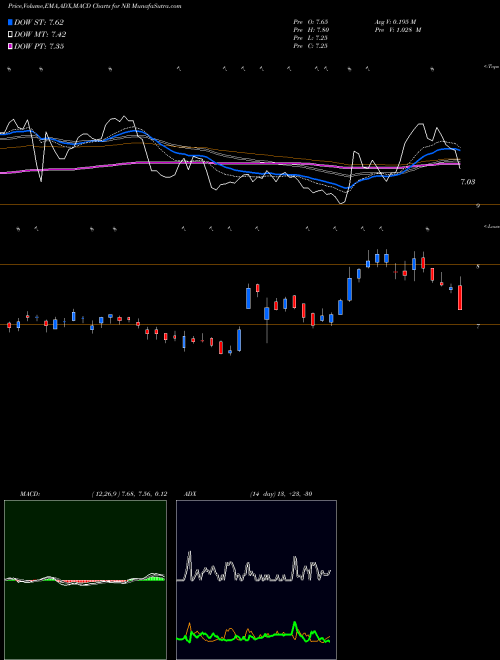Screen dimensions: 500x660
Task: Click the 'Pre O: 7.65' value
Action: coord(311,21)
